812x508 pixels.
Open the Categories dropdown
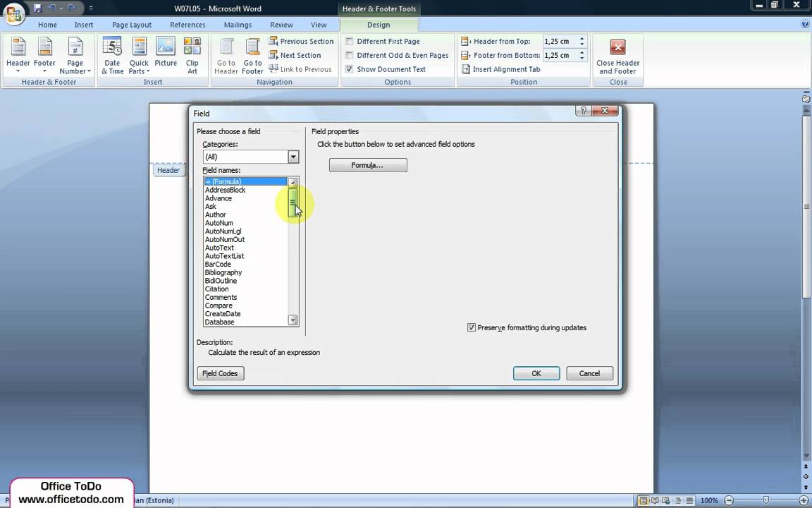pos(293,157)
